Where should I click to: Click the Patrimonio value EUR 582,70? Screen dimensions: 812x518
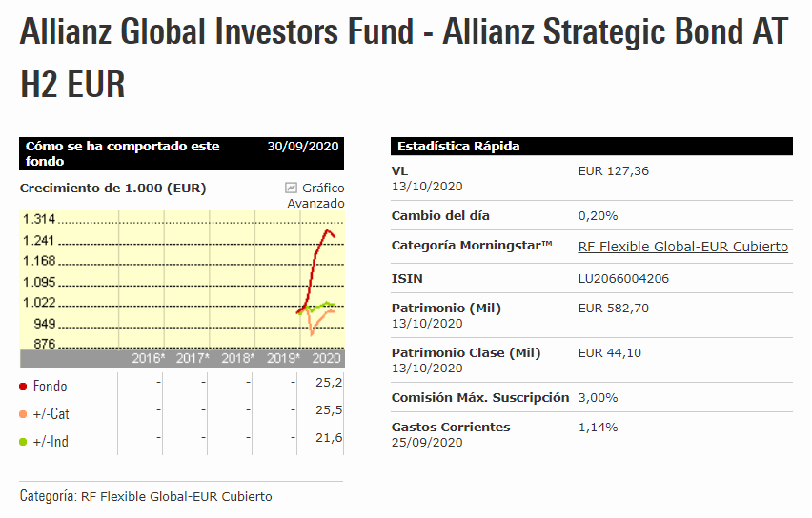(x=613, y=309)
